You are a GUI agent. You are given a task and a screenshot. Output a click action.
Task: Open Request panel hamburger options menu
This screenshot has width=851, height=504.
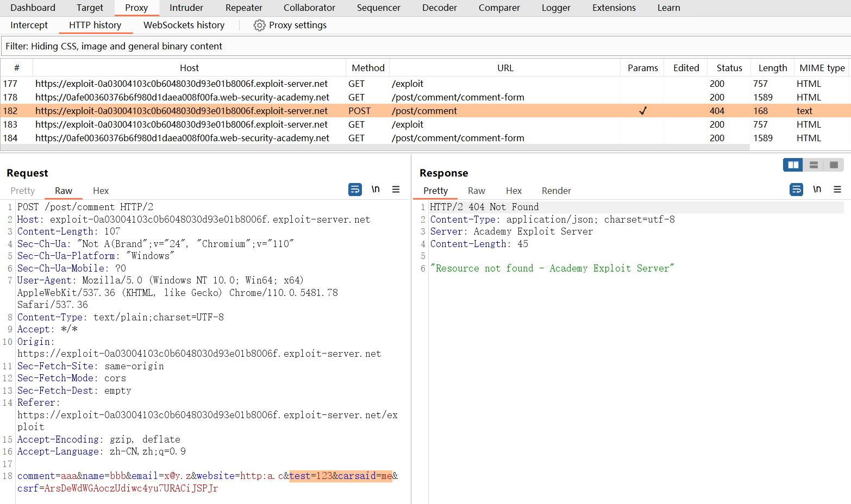(396, 190)
